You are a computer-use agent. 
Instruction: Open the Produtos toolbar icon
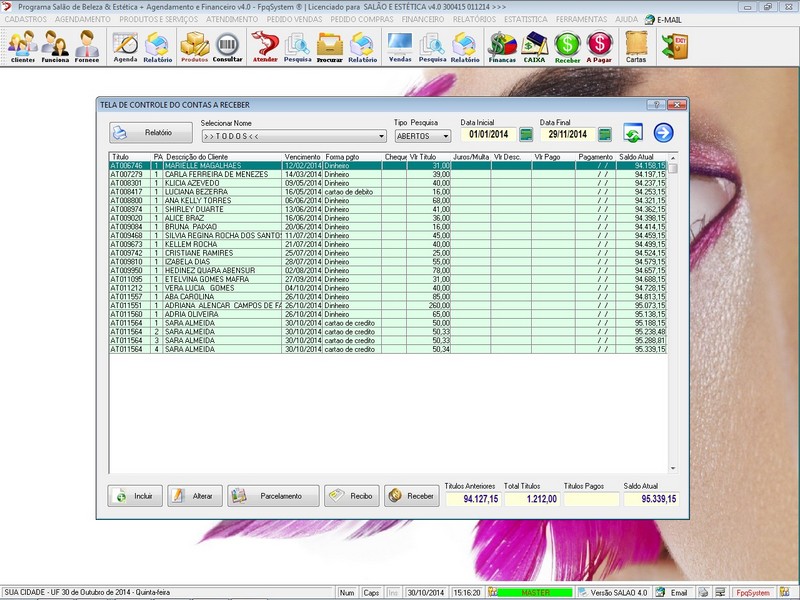[194, 46]
